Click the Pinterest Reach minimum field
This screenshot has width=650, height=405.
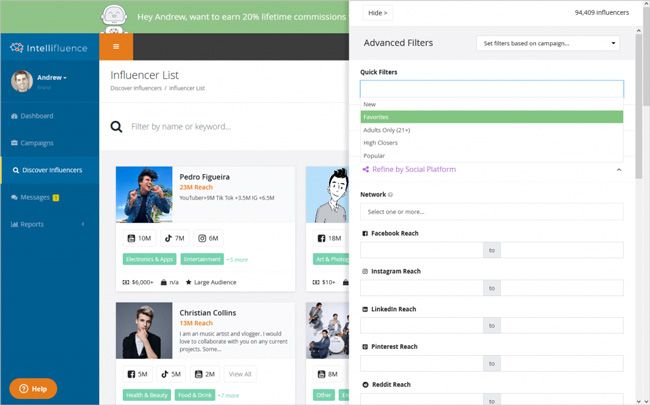422,364
